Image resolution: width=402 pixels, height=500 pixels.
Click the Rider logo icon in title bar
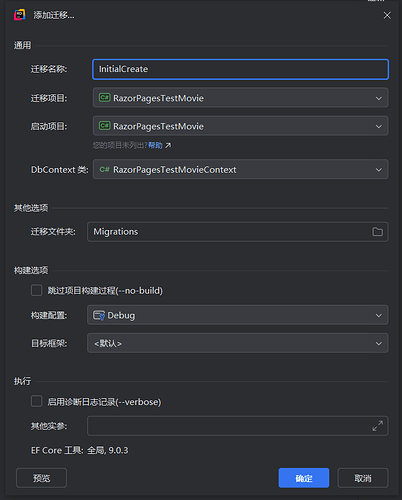(20, 15)
